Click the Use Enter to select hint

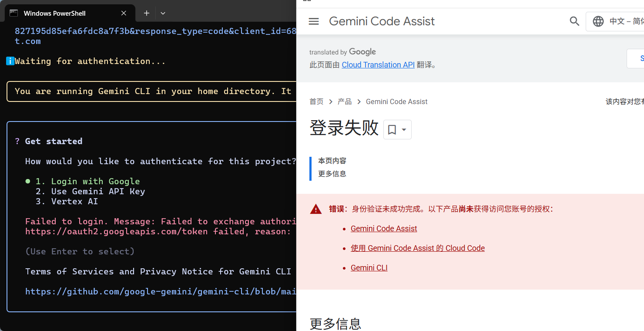point(80,251)
